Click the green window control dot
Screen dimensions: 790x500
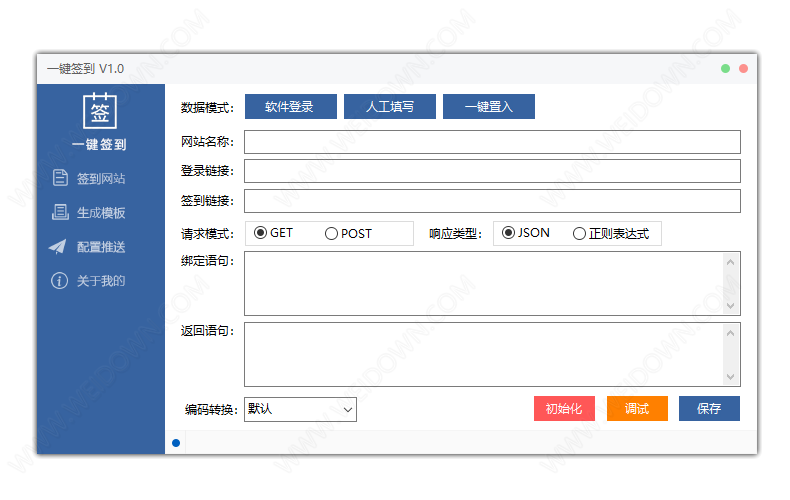(x=726, y=69)
